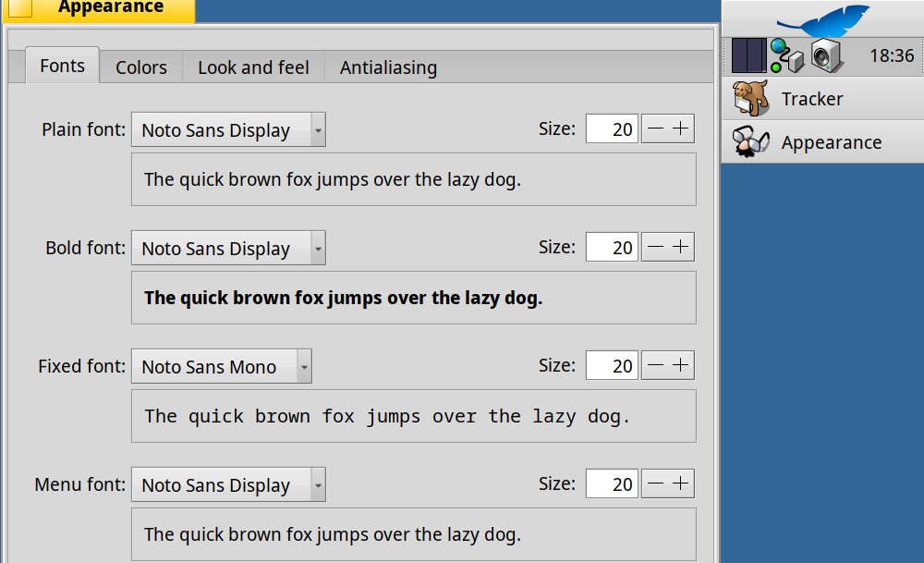Switch to the Colors tab
This screenshot has width=924, height=563.
(141, 67)
